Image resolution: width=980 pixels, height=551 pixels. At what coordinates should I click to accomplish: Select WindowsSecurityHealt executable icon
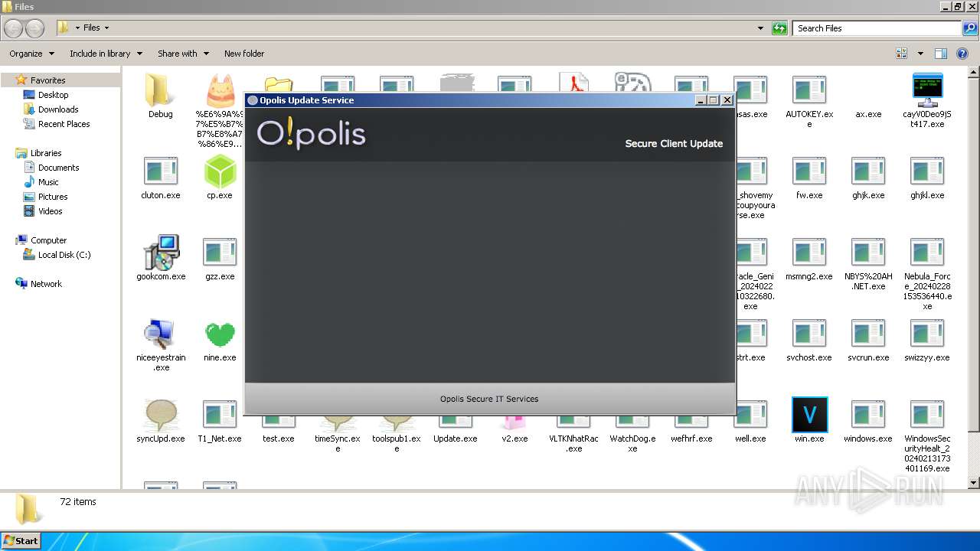[x=927, y=416]
